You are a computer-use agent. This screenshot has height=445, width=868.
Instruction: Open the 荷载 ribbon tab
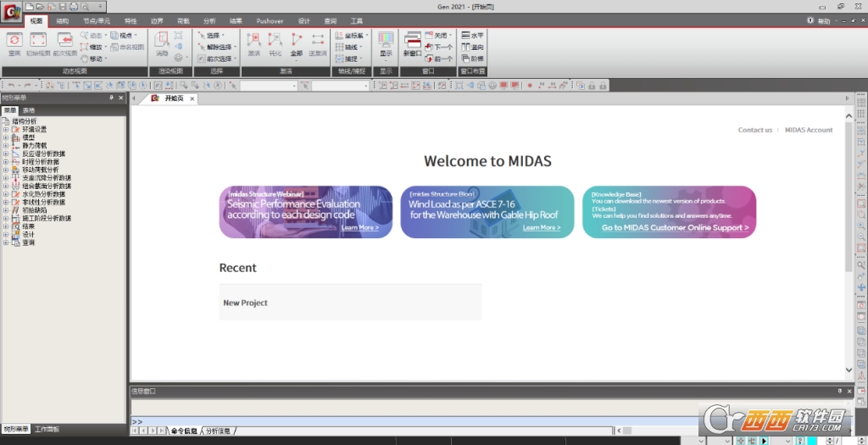coord(183,21)
